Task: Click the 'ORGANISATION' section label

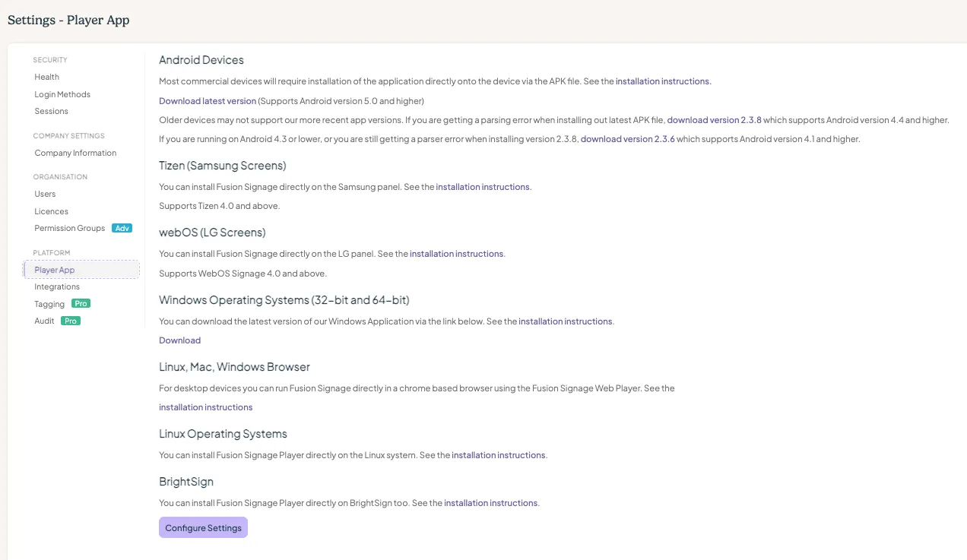Action: pos(60,177)
